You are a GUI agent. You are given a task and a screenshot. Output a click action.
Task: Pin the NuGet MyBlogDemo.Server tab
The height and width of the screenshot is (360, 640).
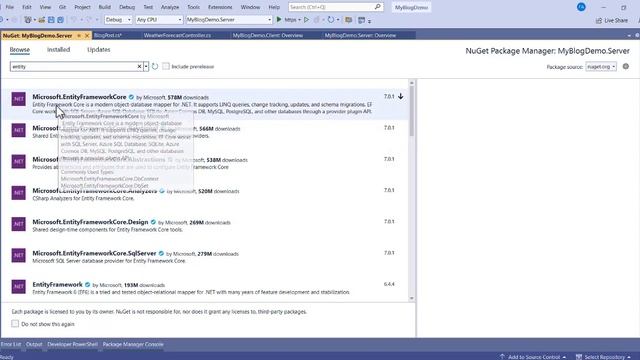(79, 36)
